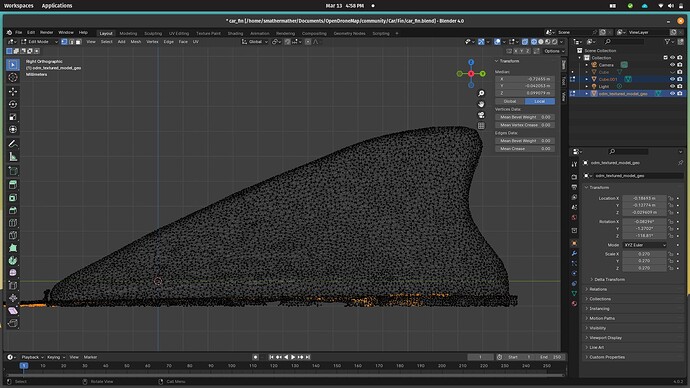Open the Render menu
This screenshot has height=388, width=690.
(x=46, y=33)
